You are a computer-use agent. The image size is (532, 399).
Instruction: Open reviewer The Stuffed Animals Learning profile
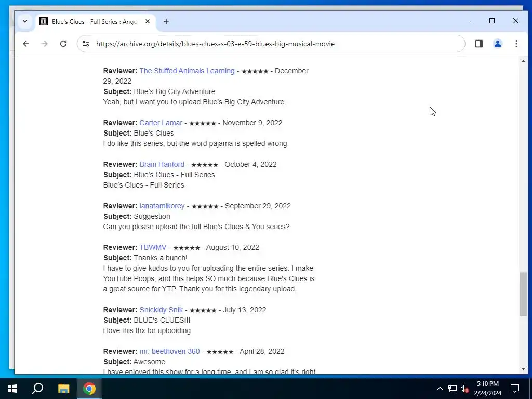point(187,71)
